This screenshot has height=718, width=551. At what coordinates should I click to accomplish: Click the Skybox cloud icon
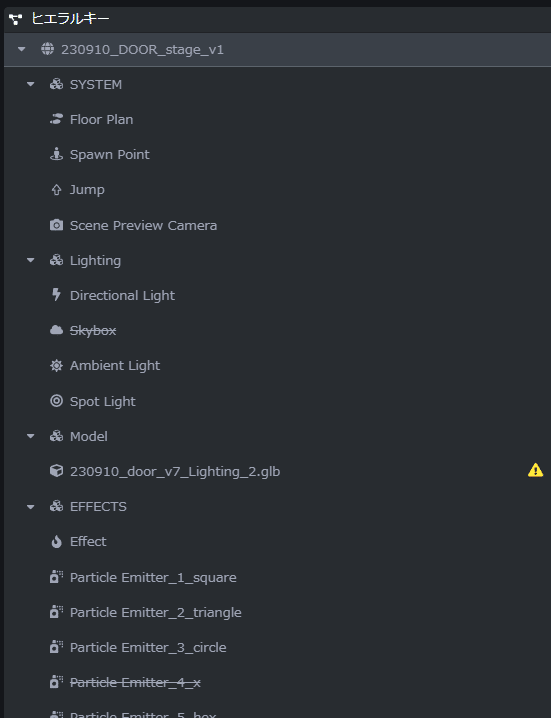coord(56,330)
